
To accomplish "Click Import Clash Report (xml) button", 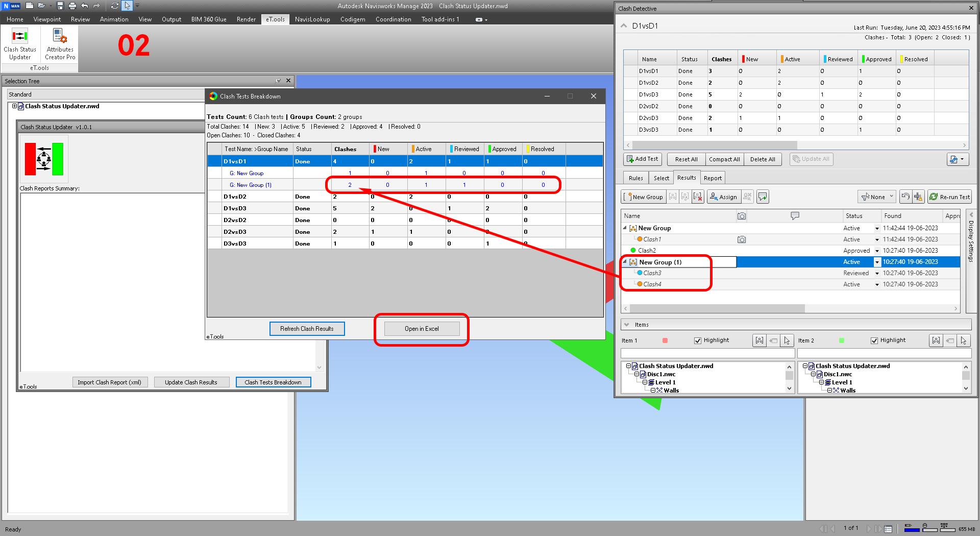I will point(109,382).
